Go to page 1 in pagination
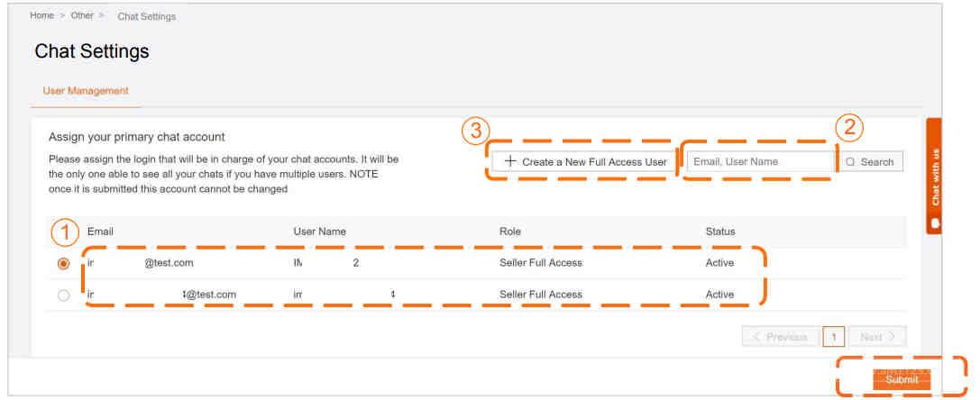Viewport: 980px width, 400px height. (834, 337)
